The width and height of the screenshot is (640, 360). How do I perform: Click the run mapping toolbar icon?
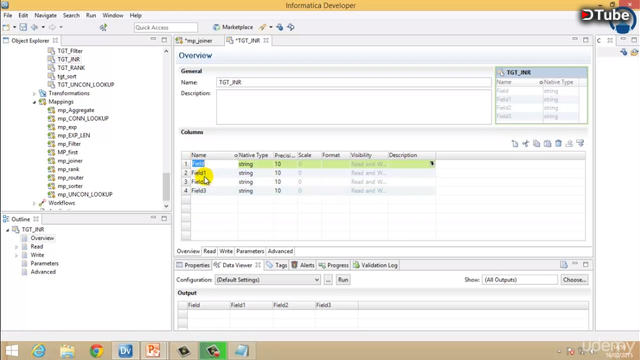coord(103,27)
